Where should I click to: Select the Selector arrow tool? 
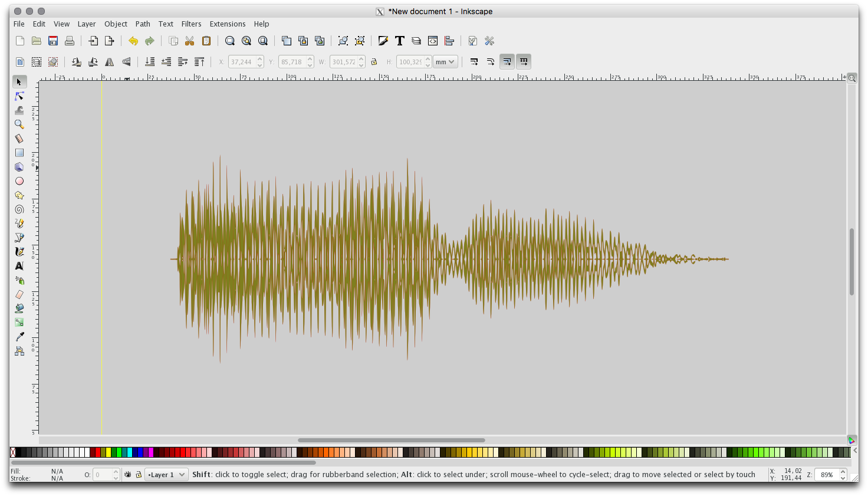click(x=19, y=82)
